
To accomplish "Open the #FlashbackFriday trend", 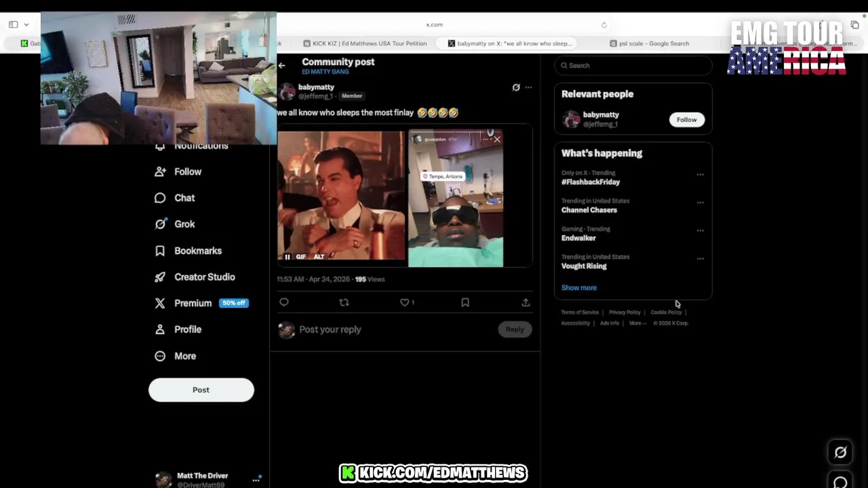I will pyautogui.click(x=591, y=182).
